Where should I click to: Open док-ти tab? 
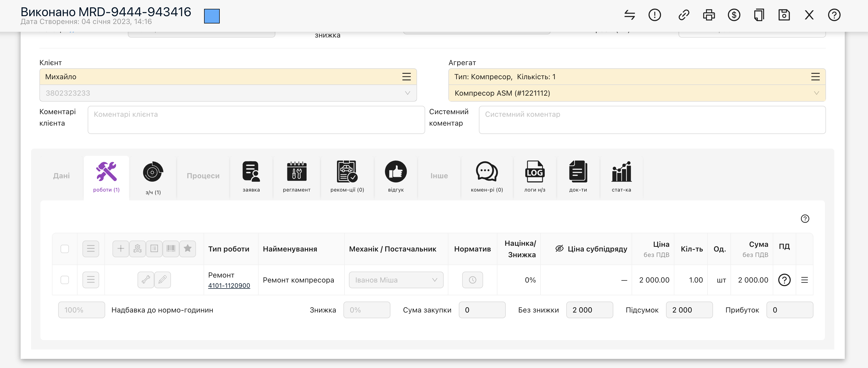pos(578,177)
